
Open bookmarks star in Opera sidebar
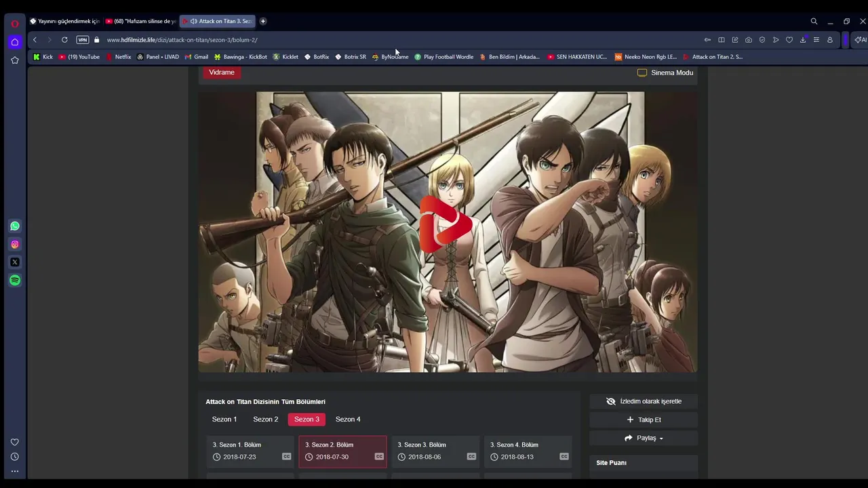[x=14, y=60]
